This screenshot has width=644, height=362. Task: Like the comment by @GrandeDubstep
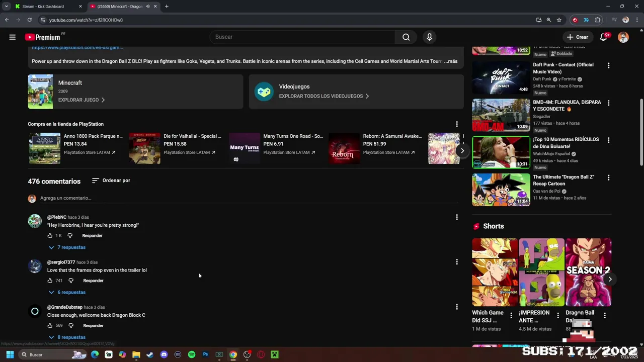(50, 325)
